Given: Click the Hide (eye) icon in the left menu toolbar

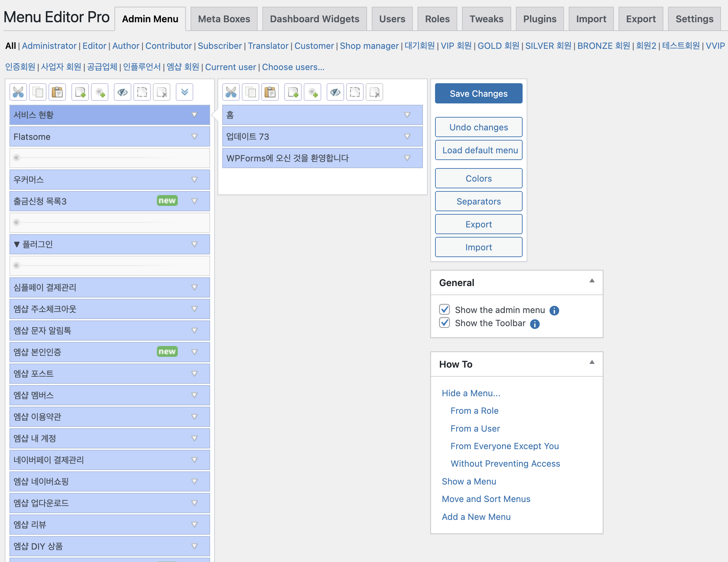Looking at the screenshot, I should tap(123, 92).
